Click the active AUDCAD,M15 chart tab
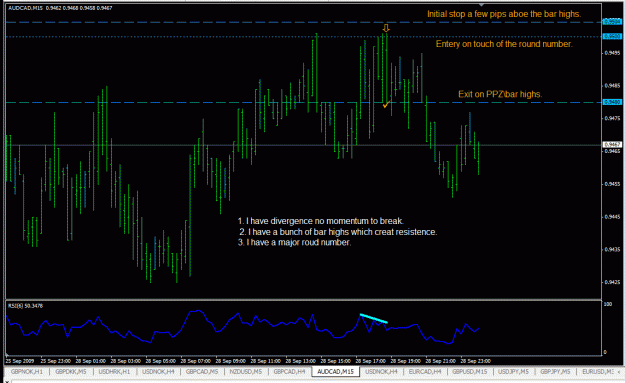This screenshot has width=625, height=383. [335, 371]
